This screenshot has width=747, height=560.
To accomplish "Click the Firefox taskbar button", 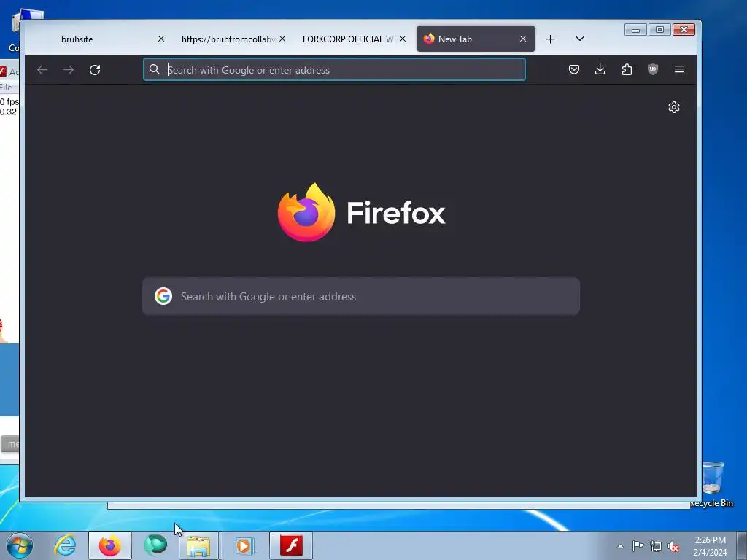I will [110, 545].
